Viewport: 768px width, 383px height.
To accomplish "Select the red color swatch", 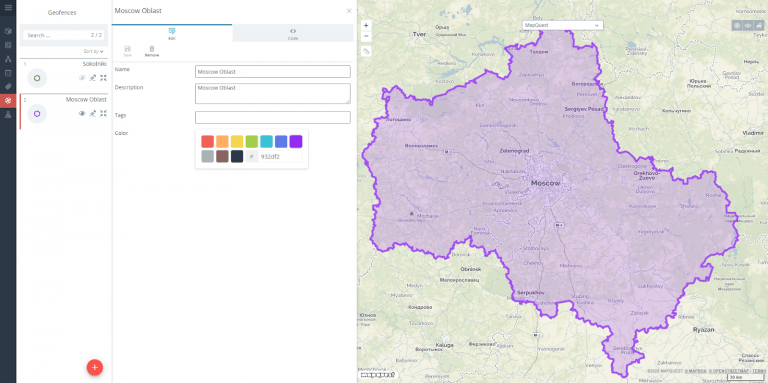I will point(207,142).
